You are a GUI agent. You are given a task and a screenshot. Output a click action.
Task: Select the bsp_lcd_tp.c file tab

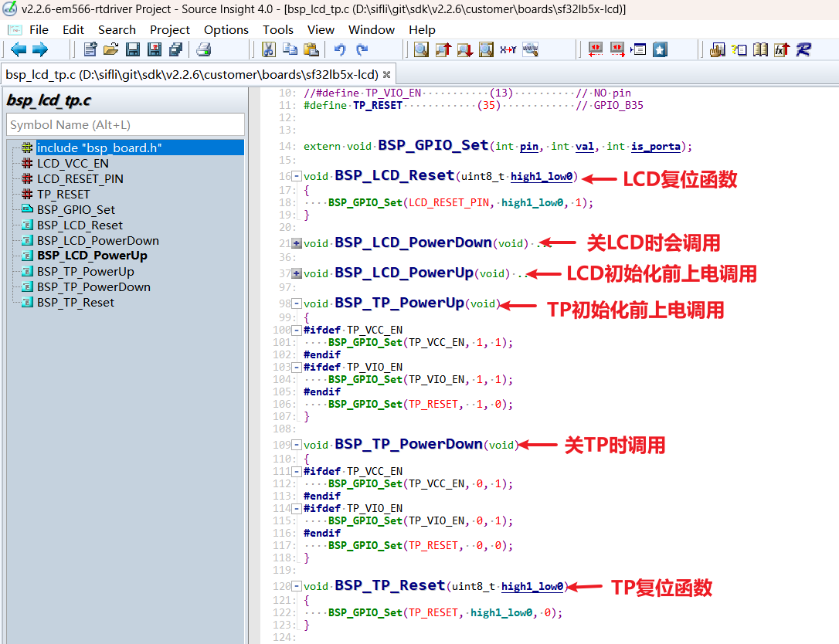[x=192, y=74]
